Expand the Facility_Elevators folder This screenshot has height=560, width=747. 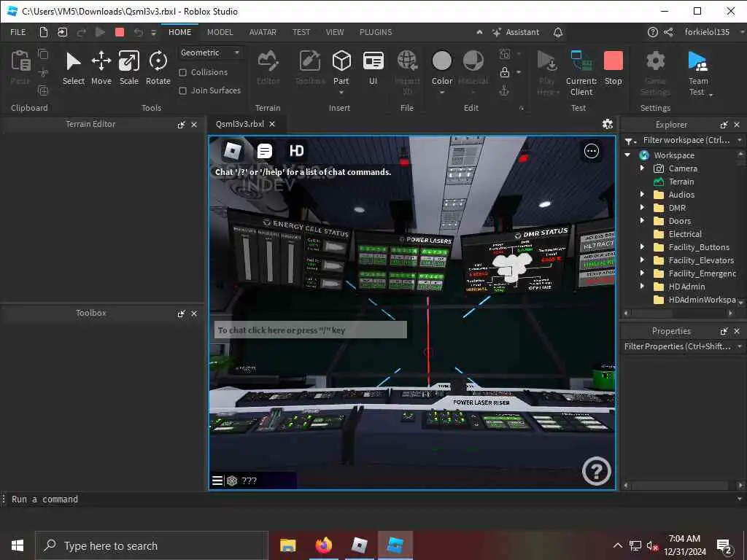[642, 260]
